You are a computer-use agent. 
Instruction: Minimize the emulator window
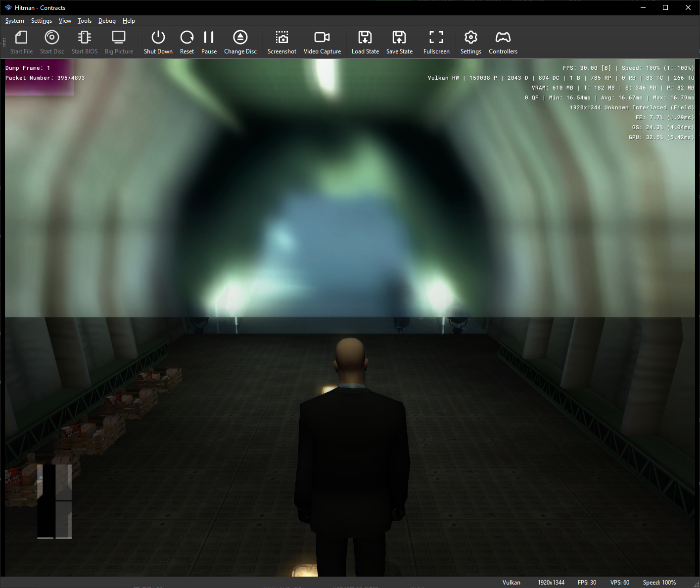(643, 7)
